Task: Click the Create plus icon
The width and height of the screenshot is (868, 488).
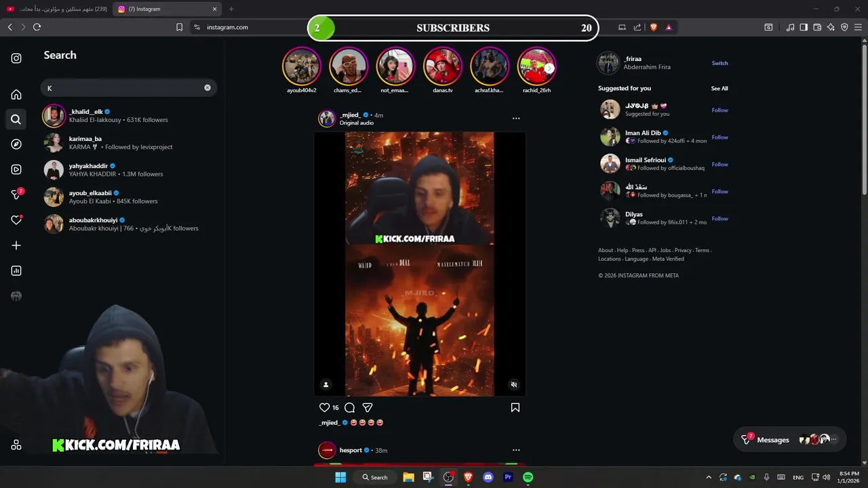Action: 16,245
